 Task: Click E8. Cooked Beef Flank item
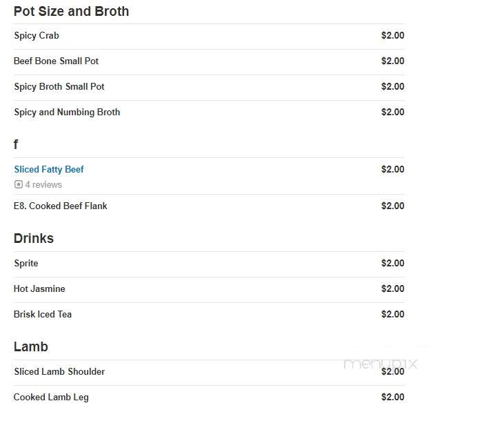click(209, 206)
